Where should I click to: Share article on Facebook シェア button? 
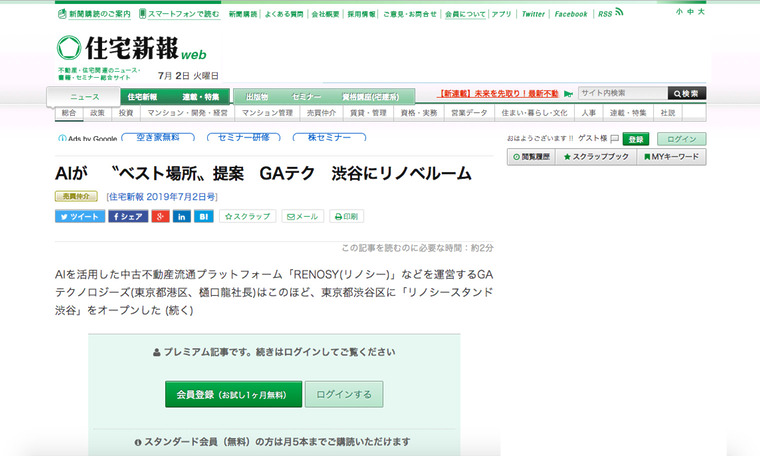[127, 216]
